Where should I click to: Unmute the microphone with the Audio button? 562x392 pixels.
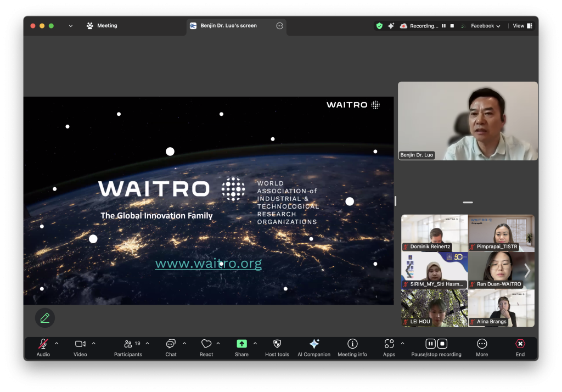point(43,344)
